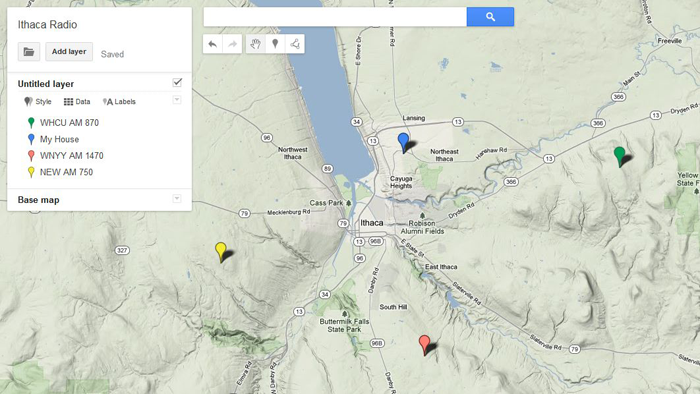Click the Cayuga Heights map label
Viewport: 700px width, 394px height.
pos(401,182)
